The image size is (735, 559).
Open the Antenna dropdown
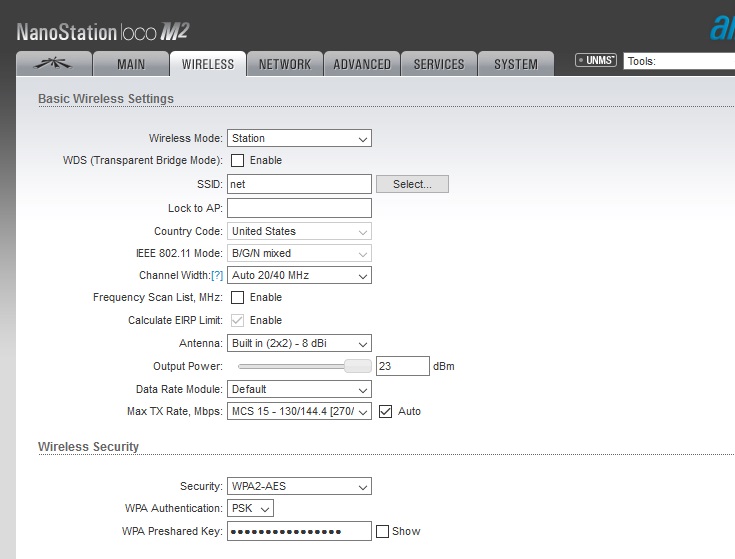(300, 343)
